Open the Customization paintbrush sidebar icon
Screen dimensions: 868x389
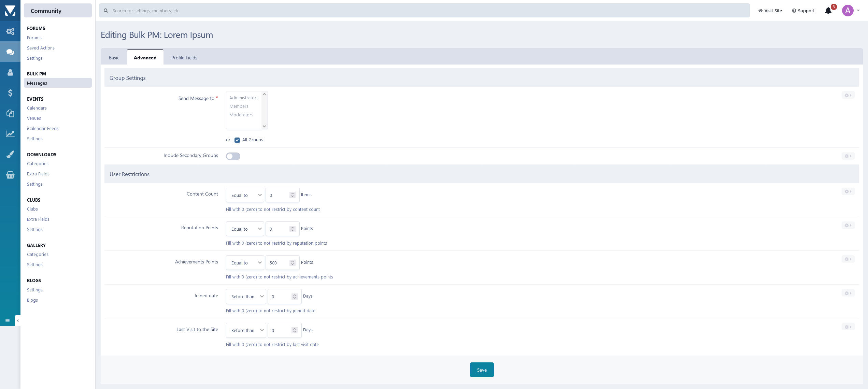(10, 154)
